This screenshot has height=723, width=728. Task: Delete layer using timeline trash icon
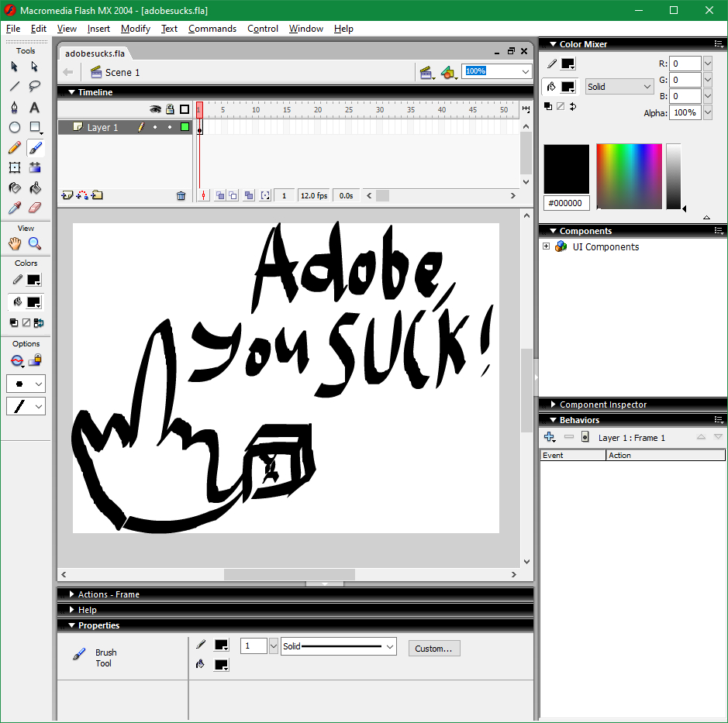[181, 196]
